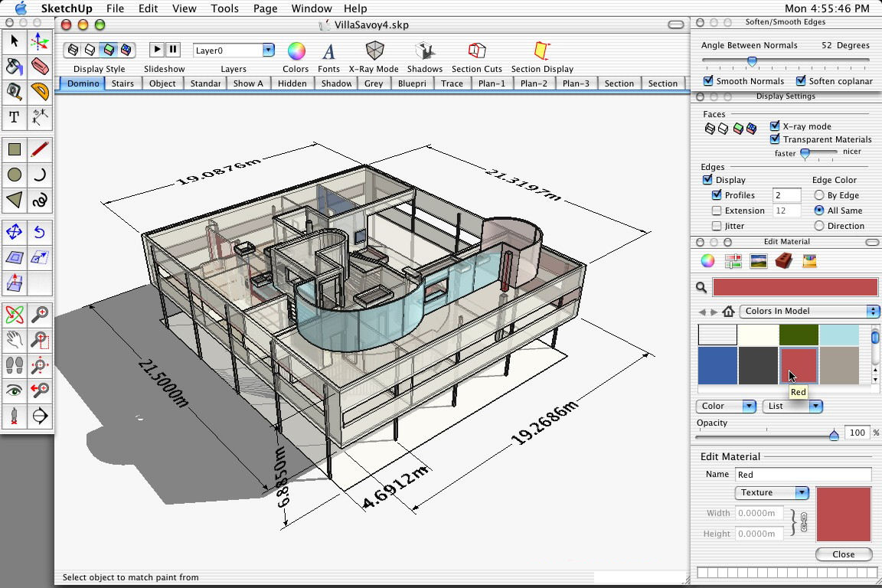Open the Texture dropdown in Edit Material
This screenshot has height=588, width=882.
(x=771, y=492)
